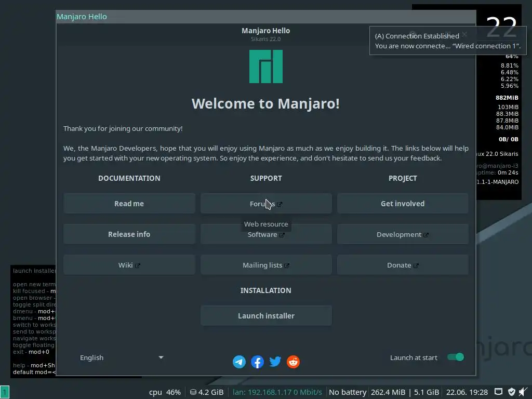The height and width of the screenshot is (399, 532).
Task: Click the disk icon beside 4.2 GiB
Action: click(x=193, y=392)
